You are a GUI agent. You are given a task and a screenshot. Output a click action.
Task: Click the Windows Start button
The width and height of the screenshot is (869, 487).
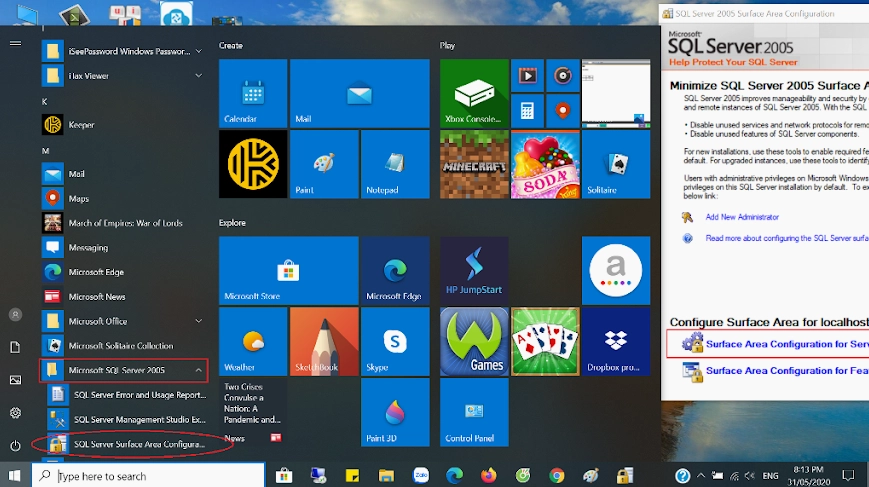coord(15,476)
